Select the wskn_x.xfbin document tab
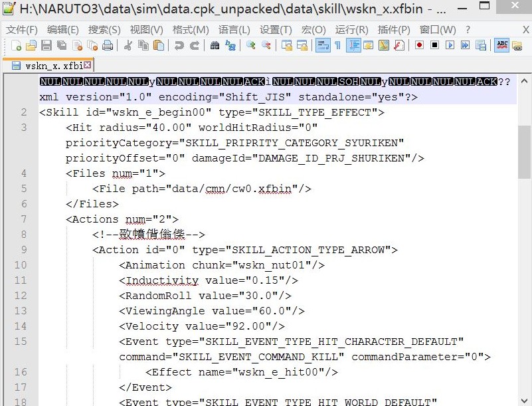 coord(48,65)
